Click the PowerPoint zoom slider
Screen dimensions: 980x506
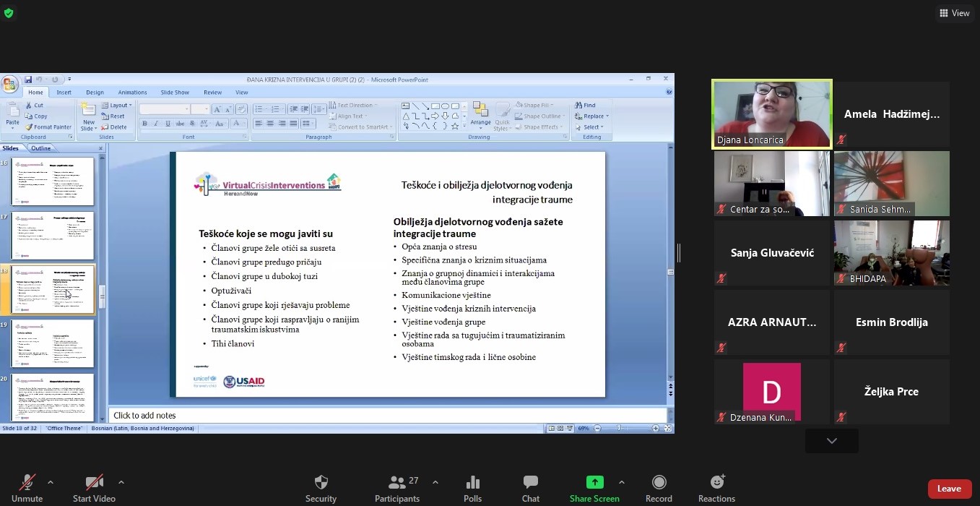click(620, 429)
